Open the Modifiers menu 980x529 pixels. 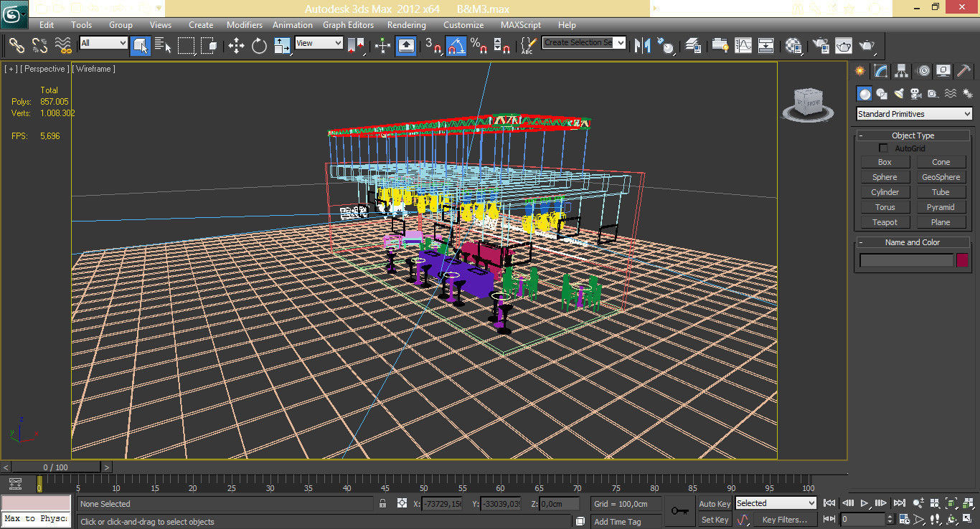pos(245,25)
